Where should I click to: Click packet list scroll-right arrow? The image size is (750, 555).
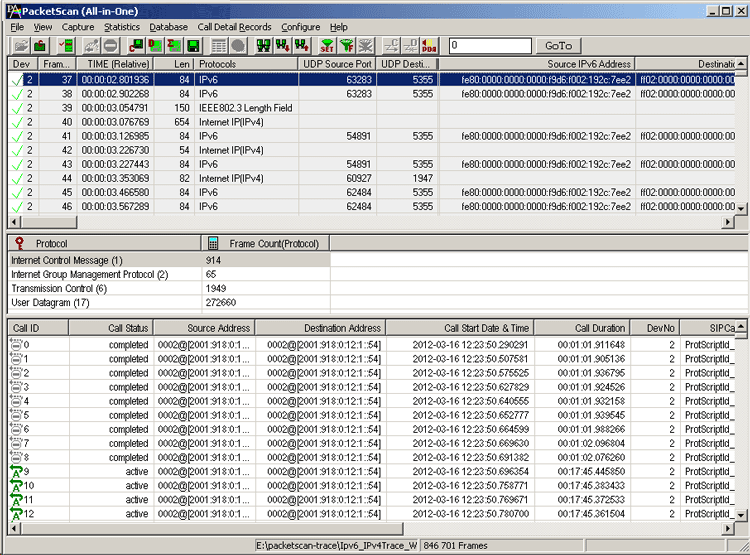coord(728,222)
